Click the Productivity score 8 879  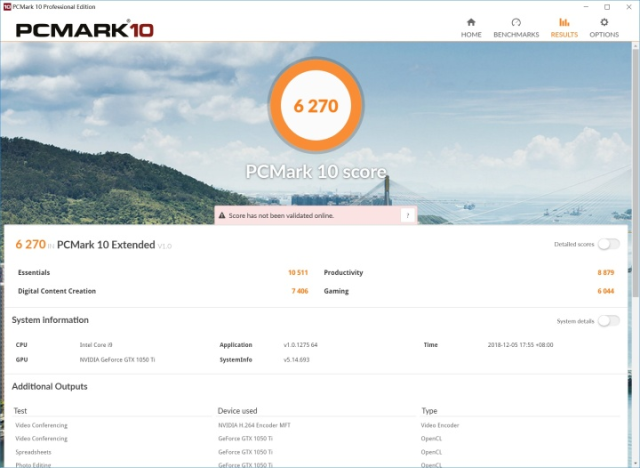click(x=606, y=273)
